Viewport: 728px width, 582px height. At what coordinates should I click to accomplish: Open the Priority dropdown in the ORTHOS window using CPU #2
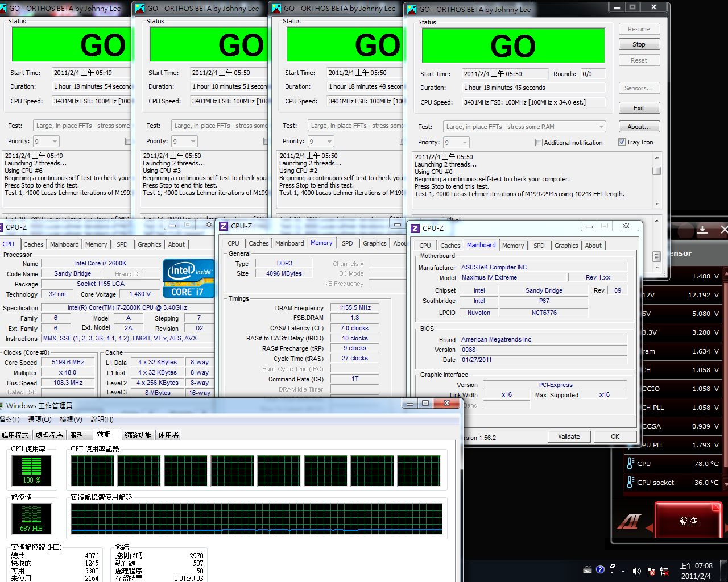[x=321, y=141]
